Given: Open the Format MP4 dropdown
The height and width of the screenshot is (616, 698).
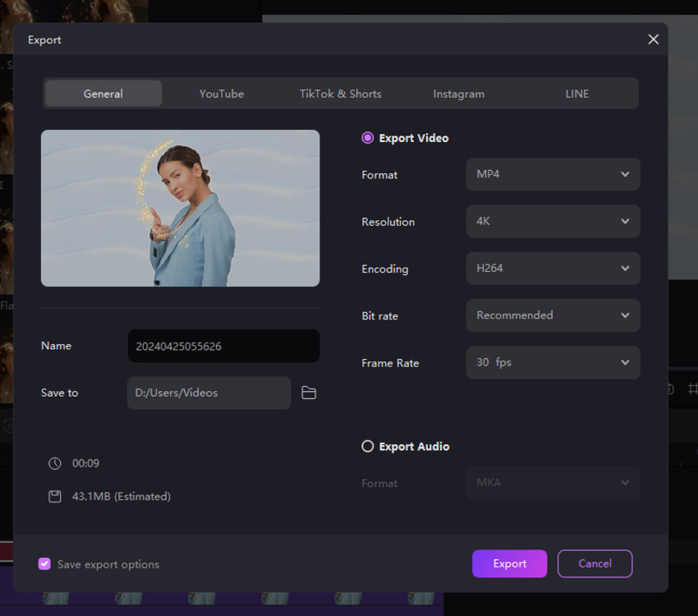Looking at the screenshot, I should coord(553,175).
